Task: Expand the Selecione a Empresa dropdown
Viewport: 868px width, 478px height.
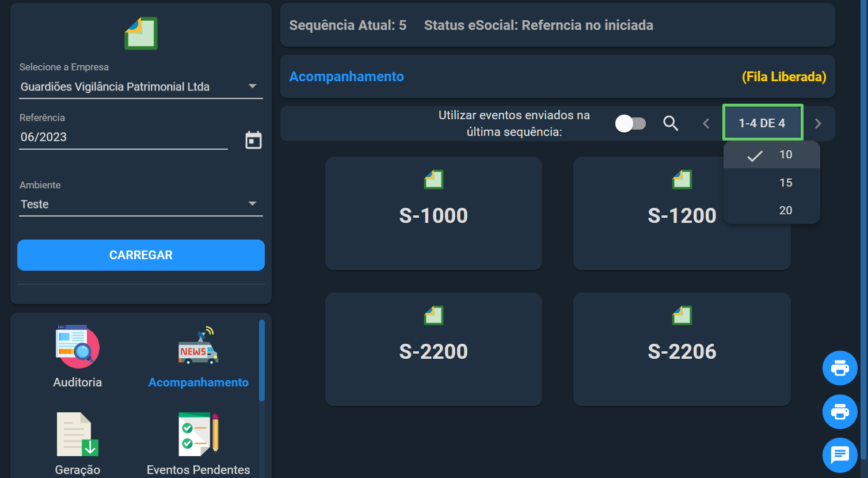Action: [x=141, y=87]
